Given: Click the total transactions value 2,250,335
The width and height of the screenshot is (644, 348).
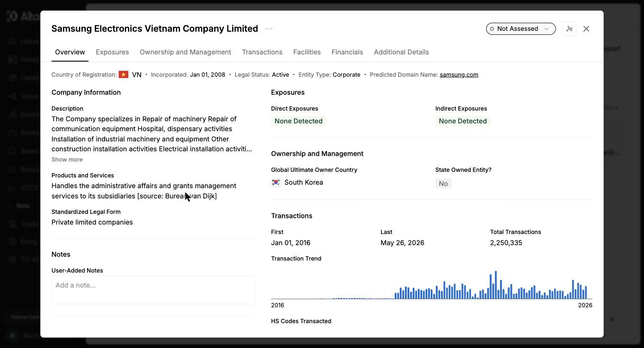Looking at the screenshot, I should 506,243.
